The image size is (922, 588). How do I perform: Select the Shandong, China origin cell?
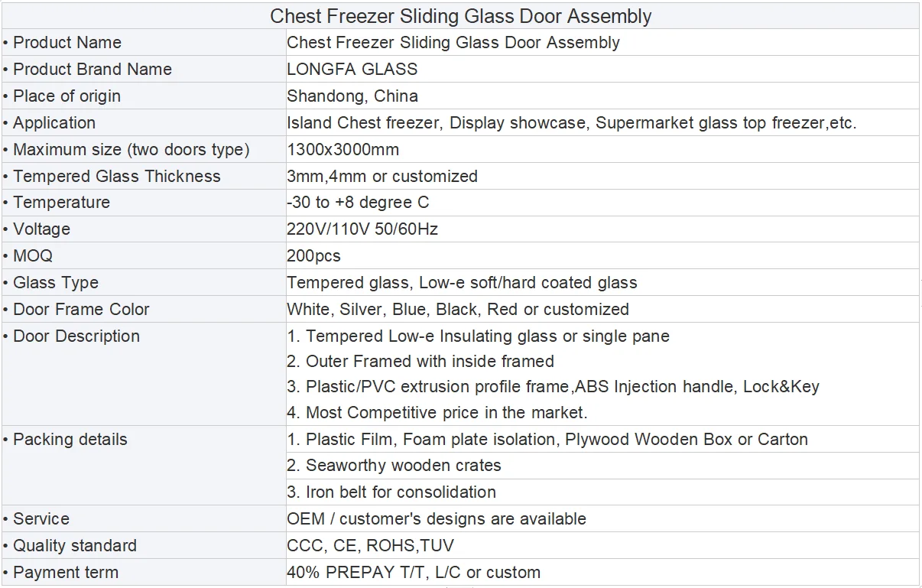[x=352, y=96]
